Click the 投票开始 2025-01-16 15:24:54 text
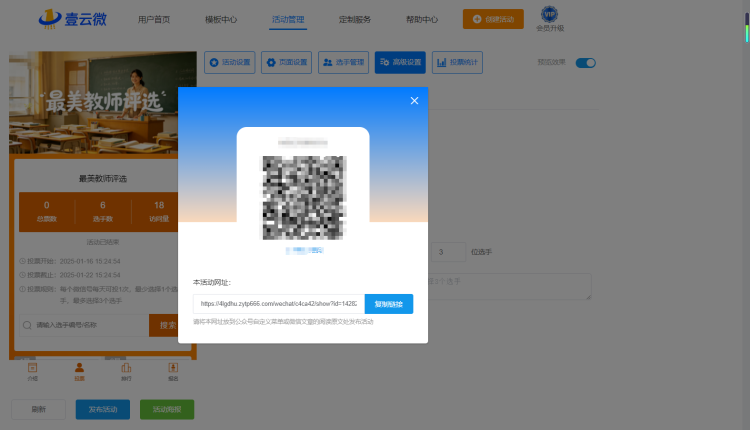Image resolution: width=750 pixels, height=430 pixels. [74, 261]
